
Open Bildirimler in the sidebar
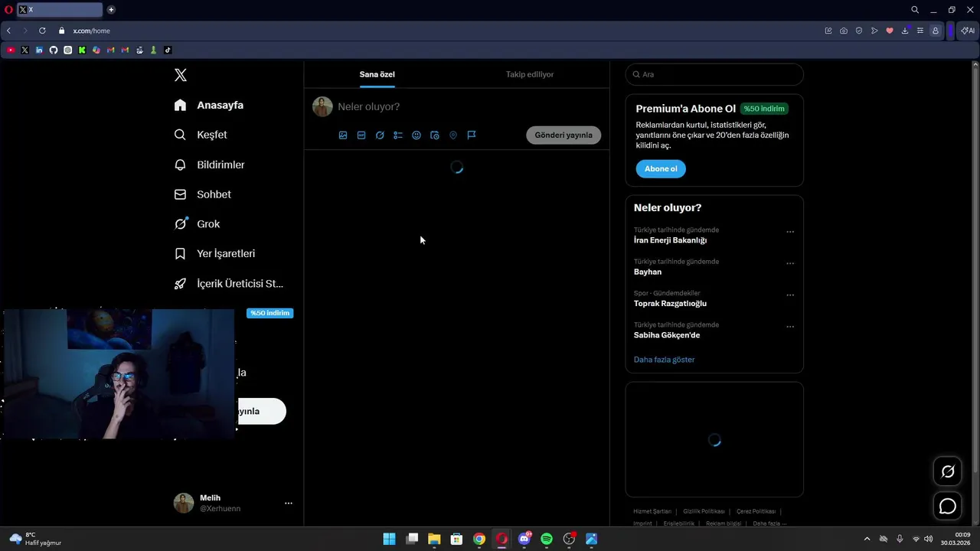(209, 165)
